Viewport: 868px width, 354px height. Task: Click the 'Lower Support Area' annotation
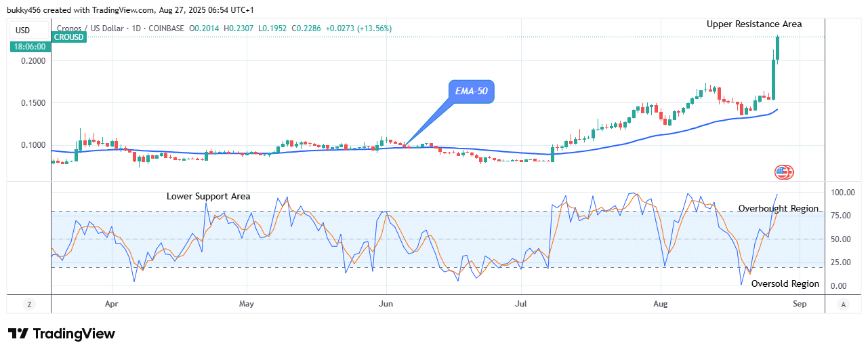[209, 196]
